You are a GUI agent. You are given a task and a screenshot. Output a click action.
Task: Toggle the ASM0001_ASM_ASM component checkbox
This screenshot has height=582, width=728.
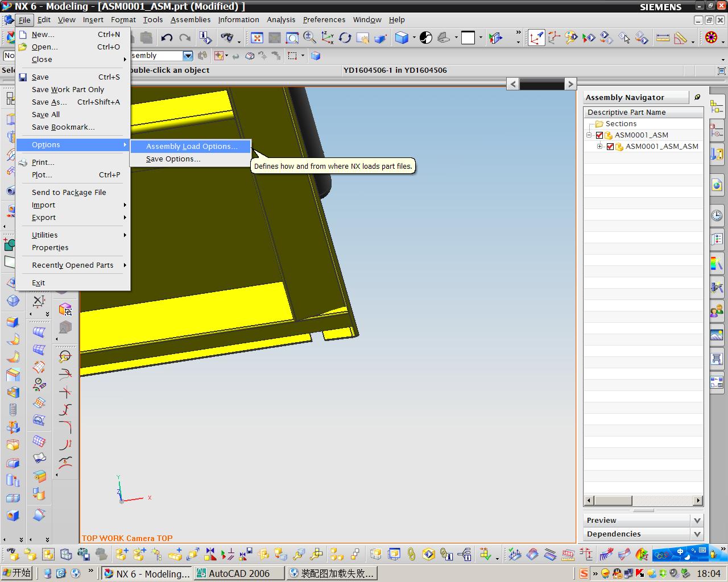point(610,147)
